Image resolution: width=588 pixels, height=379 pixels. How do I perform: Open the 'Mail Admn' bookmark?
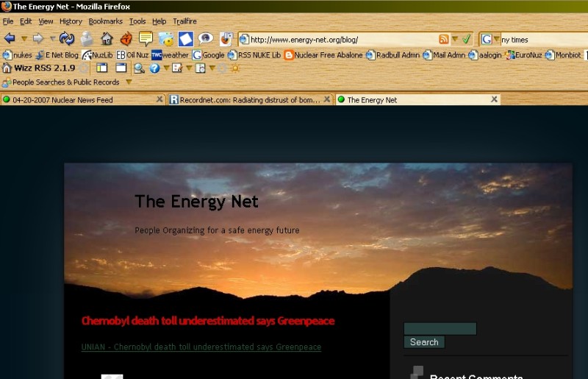click(444, 55)
